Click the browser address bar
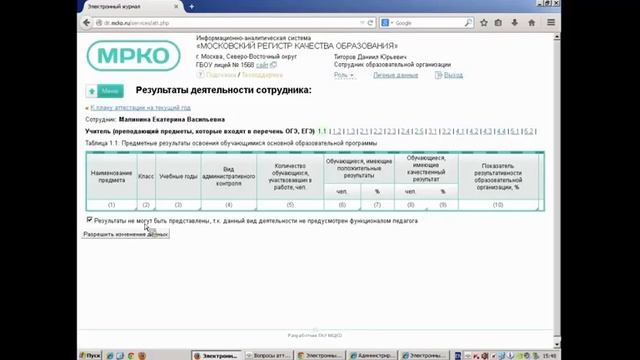 229,23
